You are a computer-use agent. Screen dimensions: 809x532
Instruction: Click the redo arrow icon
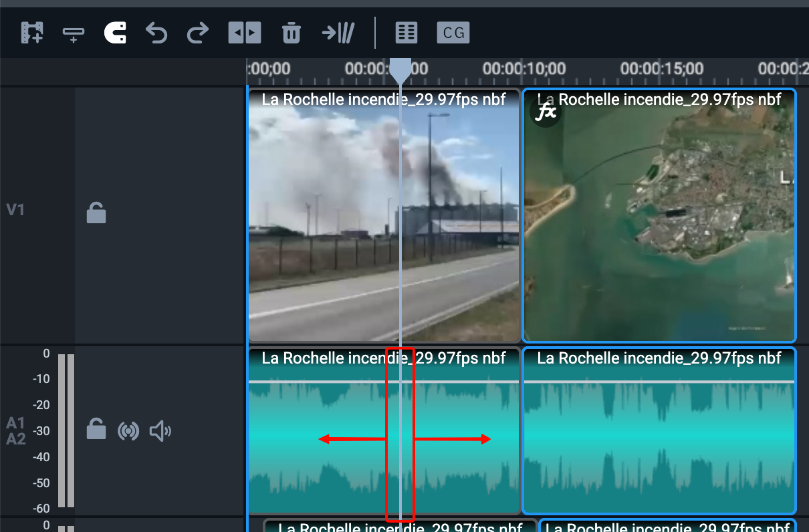[198, 32]
